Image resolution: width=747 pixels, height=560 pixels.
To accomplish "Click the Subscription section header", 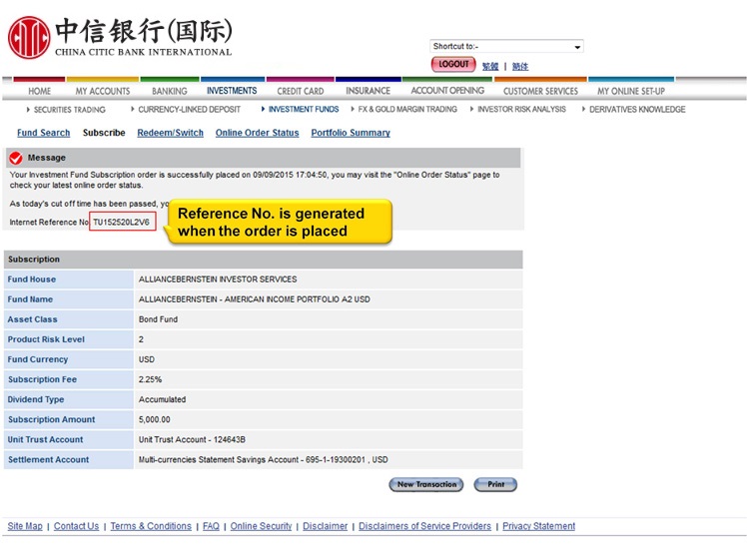I will 264,260.
